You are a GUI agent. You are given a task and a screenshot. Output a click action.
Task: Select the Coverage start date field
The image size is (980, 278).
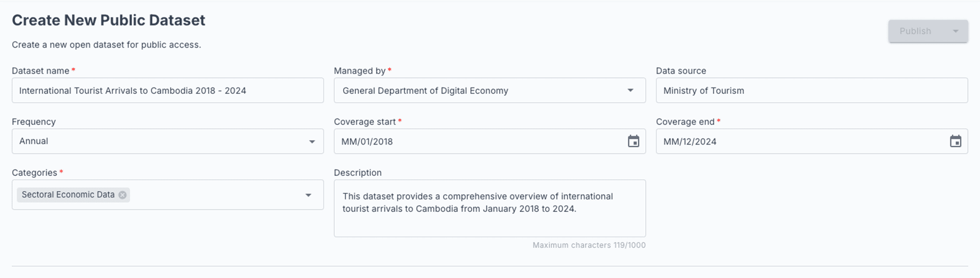coord(489,141)
